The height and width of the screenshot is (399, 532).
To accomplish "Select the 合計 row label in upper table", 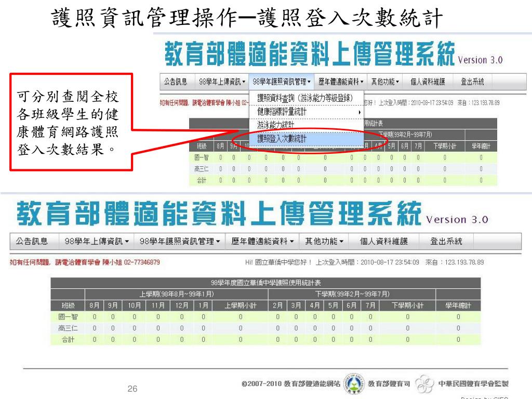I will (202, 180).
